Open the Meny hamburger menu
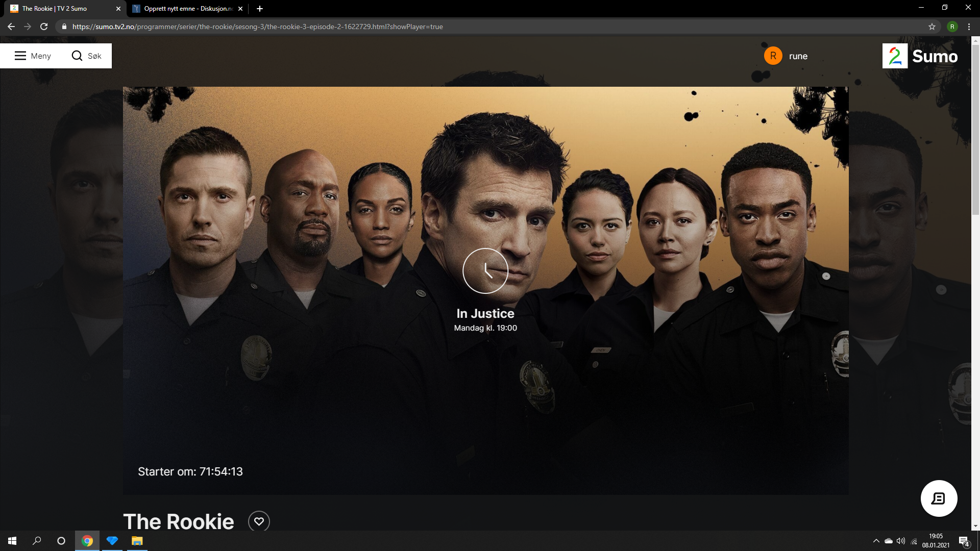The height and width of the screenshot is (551, 980). [33, 56]
